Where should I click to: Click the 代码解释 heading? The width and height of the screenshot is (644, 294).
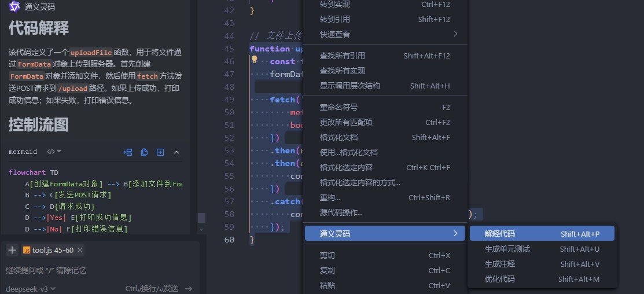pos(39,28)
